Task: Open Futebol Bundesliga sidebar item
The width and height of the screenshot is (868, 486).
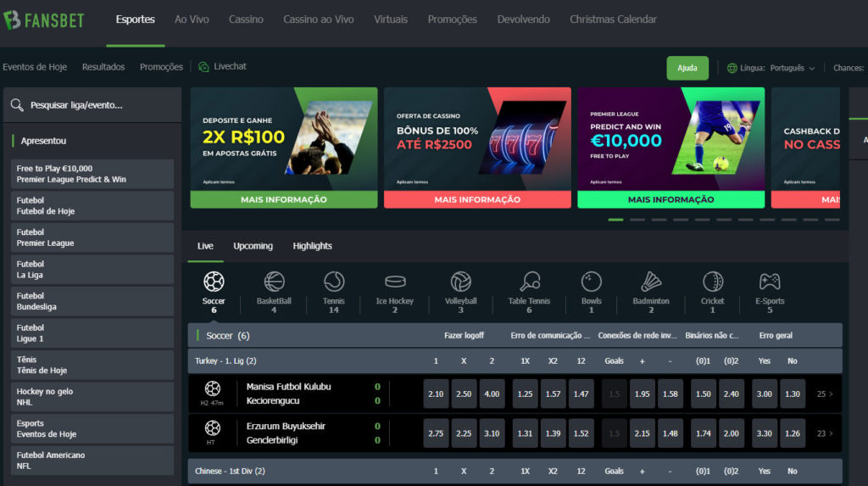Action: (92, 301)
